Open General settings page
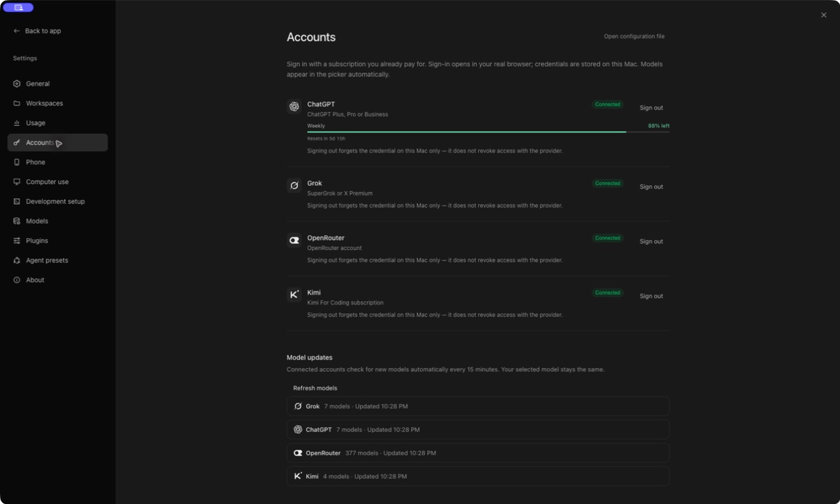This screenshot has height=504, width=840. click(x=58, y=84)
